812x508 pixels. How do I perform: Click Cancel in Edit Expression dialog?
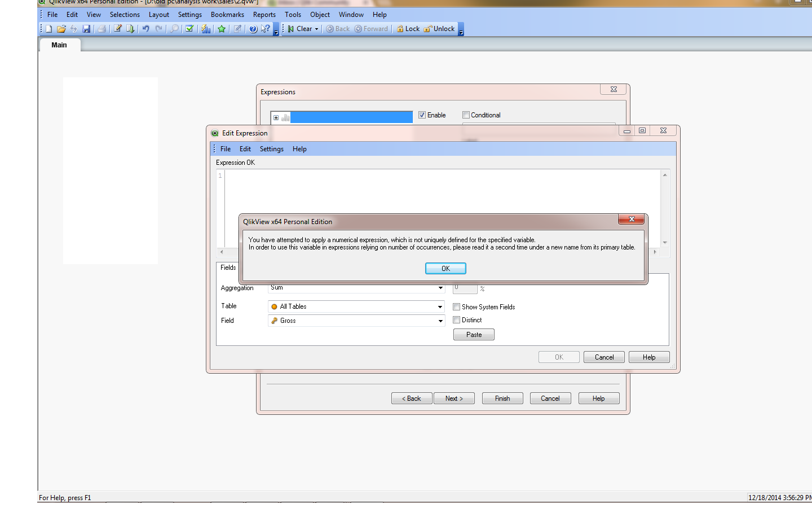pos(604,357)
